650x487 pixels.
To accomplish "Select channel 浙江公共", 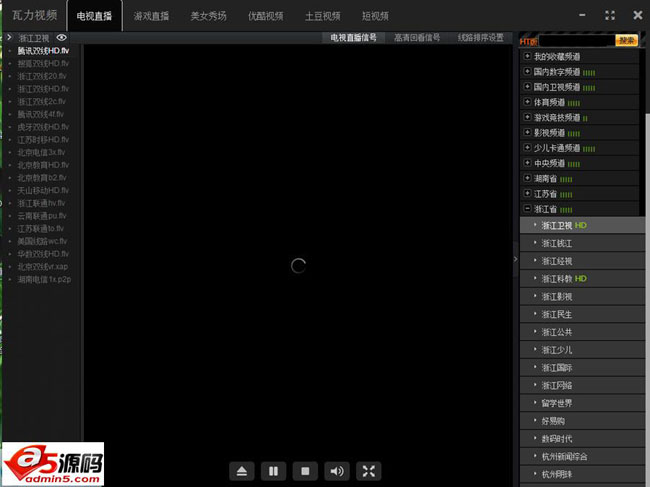I will (582, 332).
